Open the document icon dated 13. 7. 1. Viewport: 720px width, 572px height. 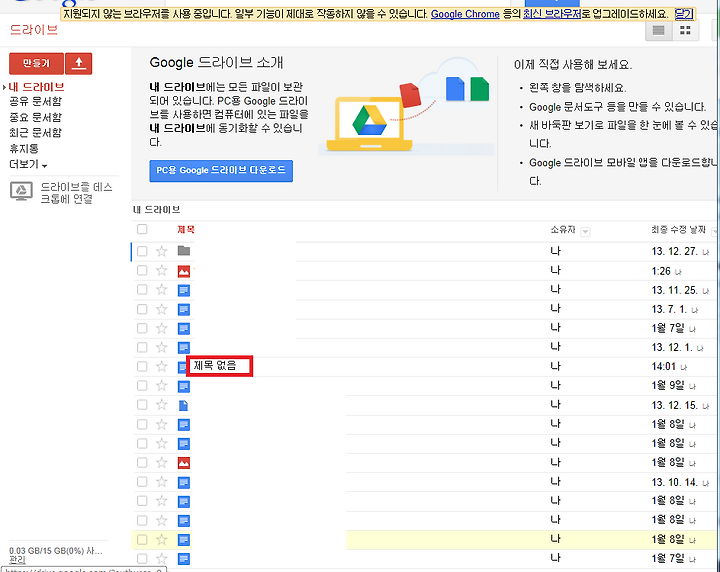[184, 309]
